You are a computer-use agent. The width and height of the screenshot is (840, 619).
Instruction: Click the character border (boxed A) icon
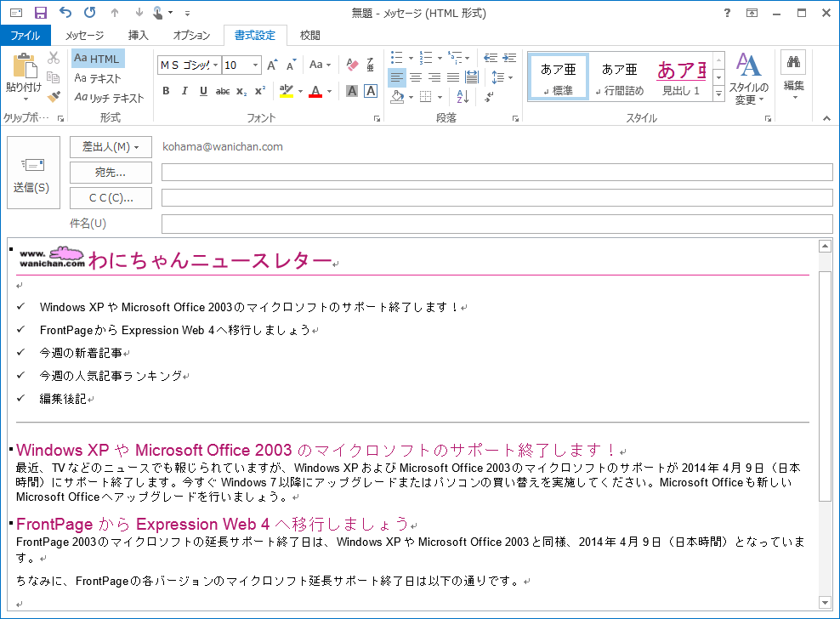(370, 92)
